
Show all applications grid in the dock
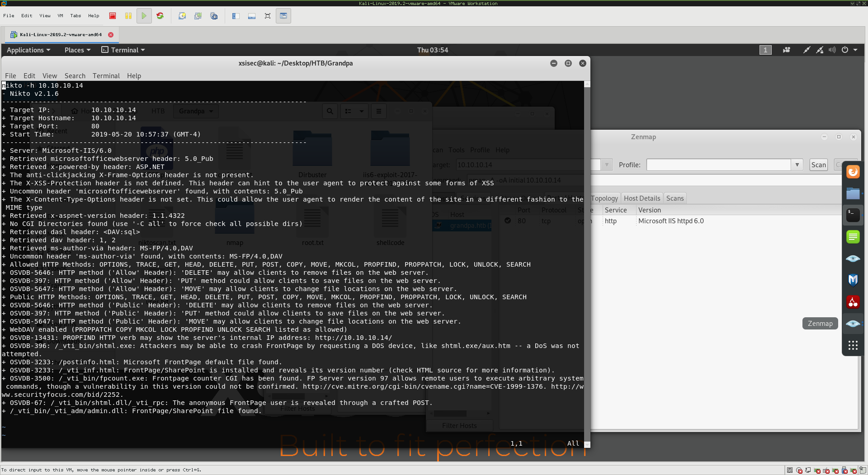(x=853, y=346)
